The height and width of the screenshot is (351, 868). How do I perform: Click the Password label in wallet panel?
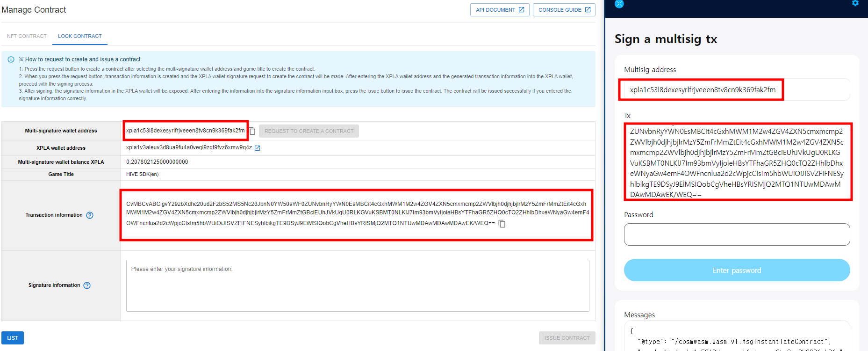tap(638, 215)
